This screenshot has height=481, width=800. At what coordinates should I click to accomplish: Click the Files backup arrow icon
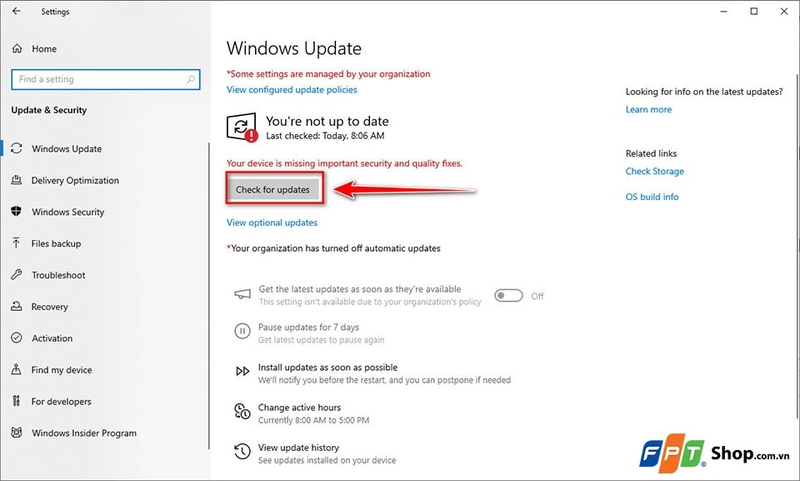tap(16, 243)
